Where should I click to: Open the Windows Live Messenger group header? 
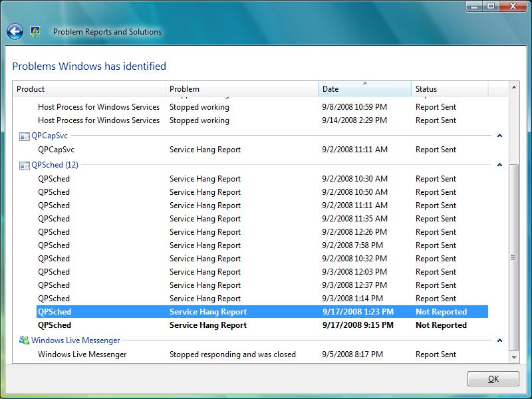pyautogui.click(x=75, y=340)
